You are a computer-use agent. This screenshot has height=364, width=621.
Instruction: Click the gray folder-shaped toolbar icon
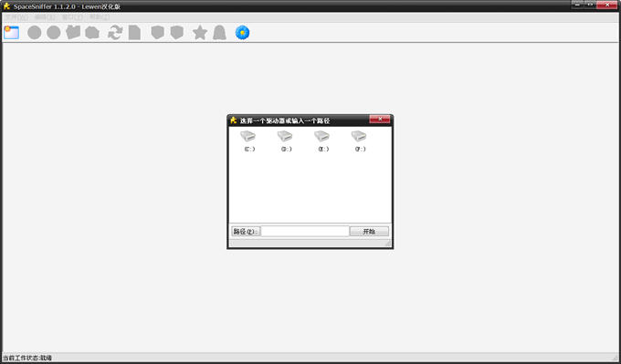click(73, 33)
